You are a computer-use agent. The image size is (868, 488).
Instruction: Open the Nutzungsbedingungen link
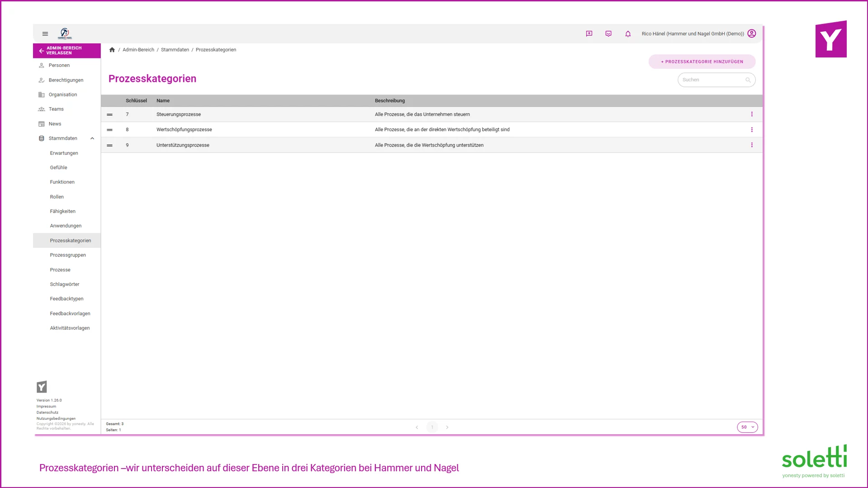click(56, 419)
